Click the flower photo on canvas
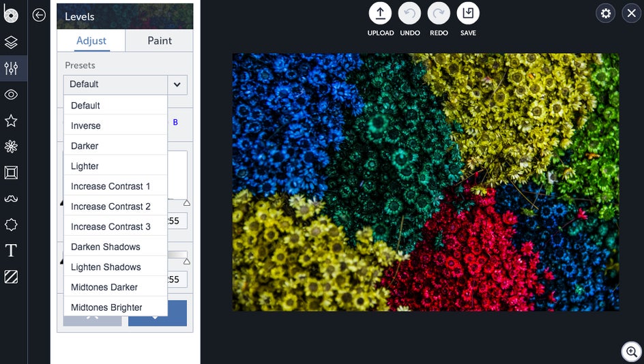The image size is (644, 364). [426, 182]
